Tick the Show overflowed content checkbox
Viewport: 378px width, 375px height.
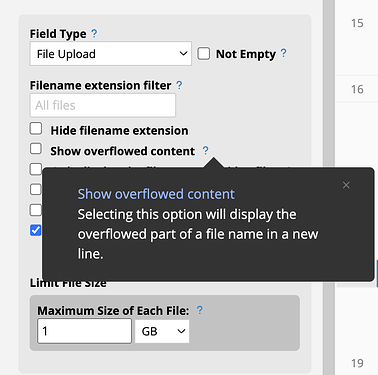click(36, 149)
